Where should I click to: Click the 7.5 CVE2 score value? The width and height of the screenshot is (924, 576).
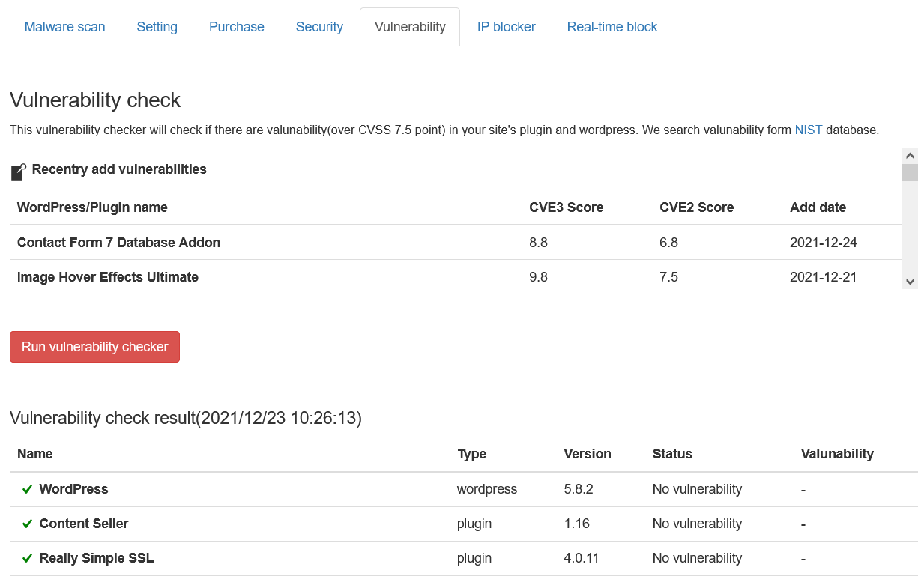(668, 277)
